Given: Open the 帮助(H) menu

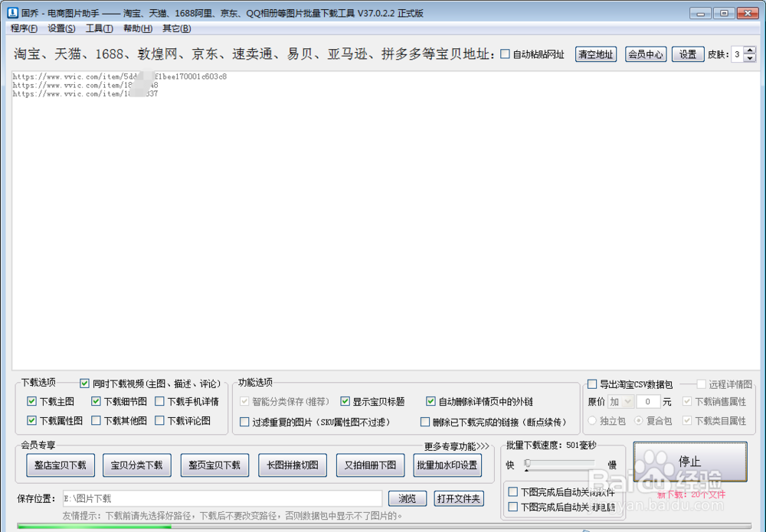Looking at the screenshot, I should [138, 29].
